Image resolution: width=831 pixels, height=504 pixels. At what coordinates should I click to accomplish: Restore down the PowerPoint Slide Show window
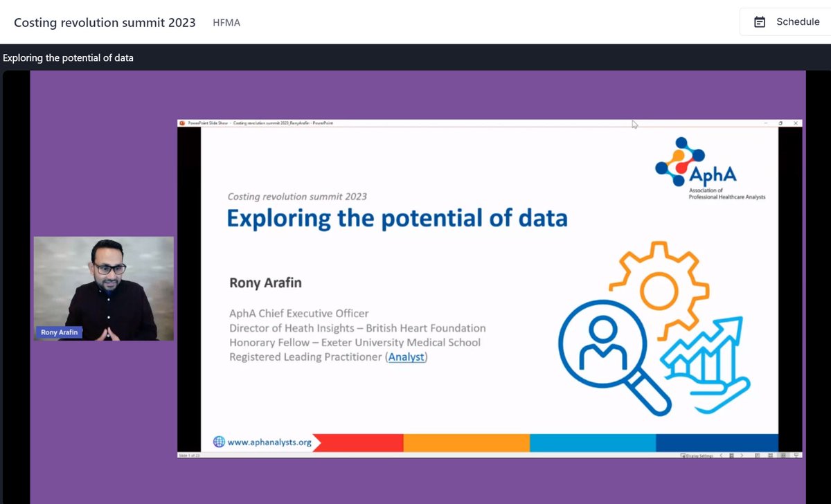[781, 123]
